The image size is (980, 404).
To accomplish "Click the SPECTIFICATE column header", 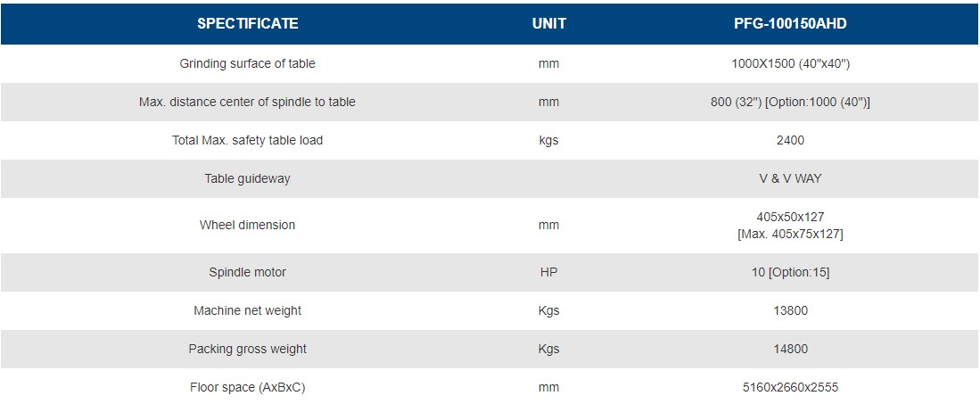I will click(x=248, y=24).
